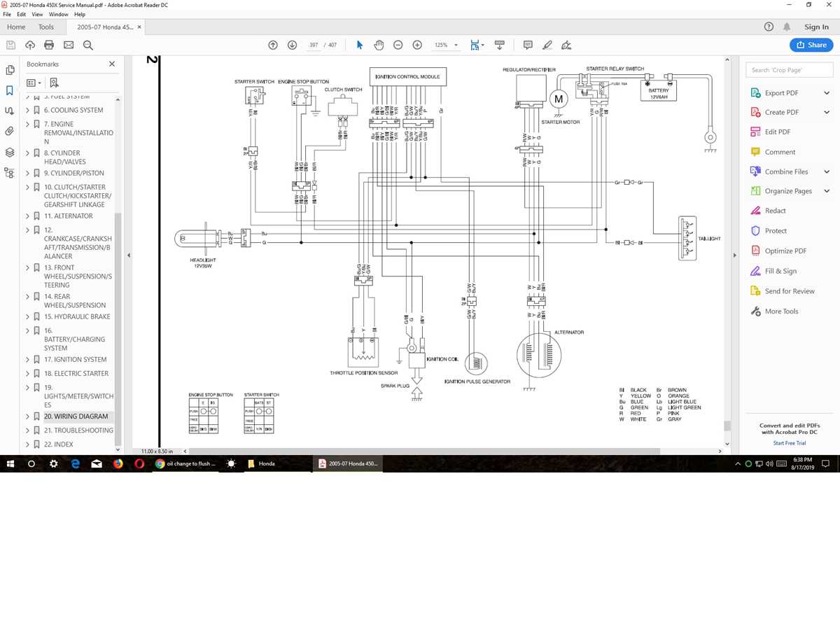Open the Help question mark icon

769,27
